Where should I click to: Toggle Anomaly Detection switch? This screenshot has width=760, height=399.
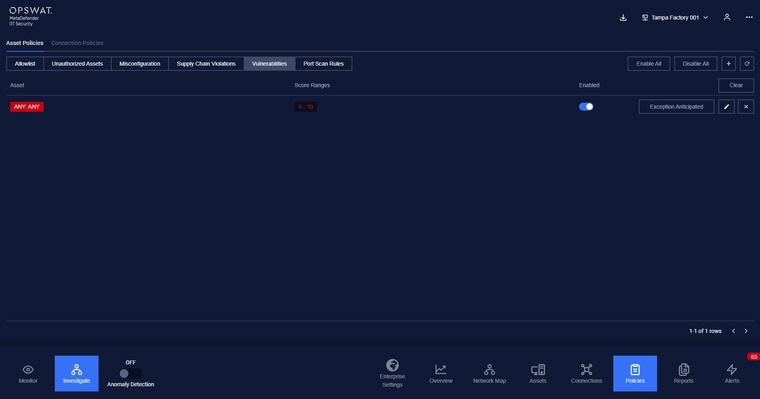(130, 373)
